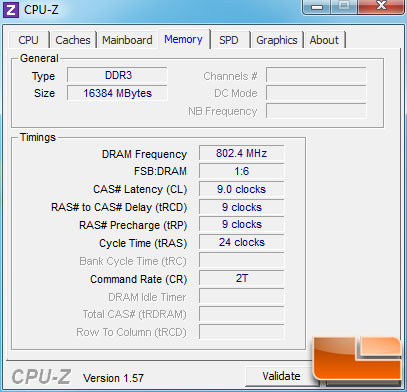Click the Memory tab
Screen dimensions: 407x392
[184, 39]
